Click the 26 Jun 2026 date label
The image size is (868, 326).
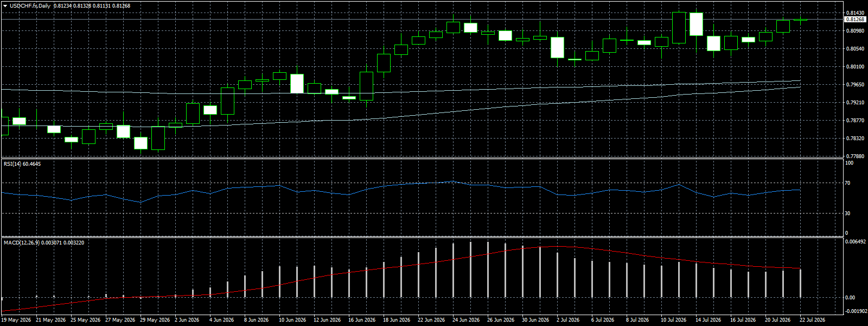click(501, 320)
